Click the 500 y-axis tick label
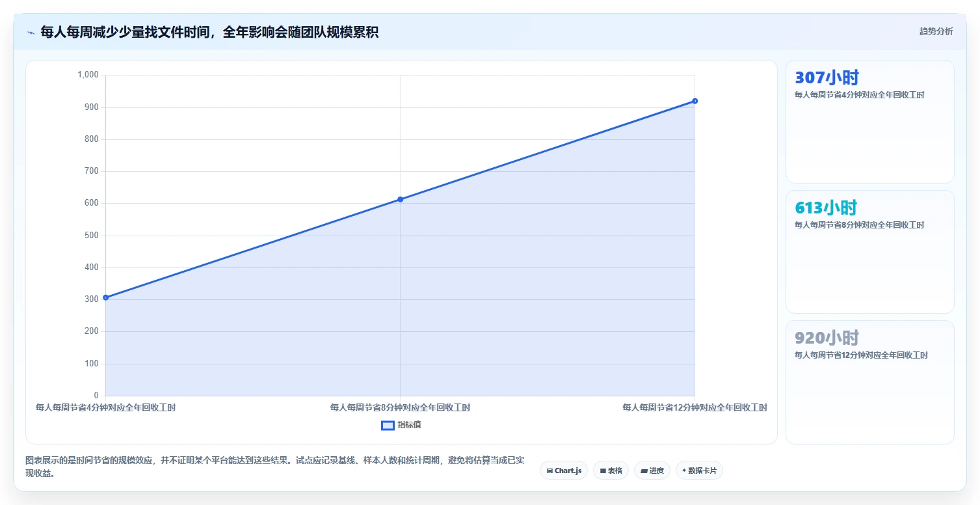980x505 pixels. (x=92, y=235)
